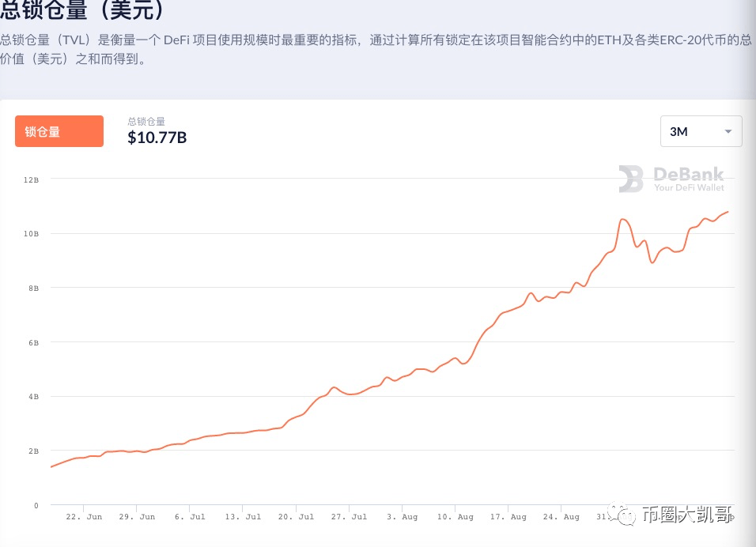Click the 17. Aug axis marker
Viewport: 756px width, 547px height.
tap(508, 517)
